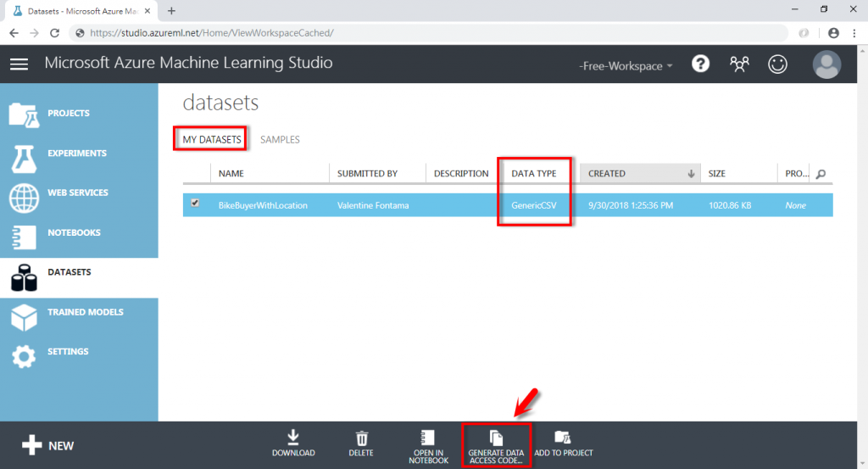This screenshot has height=469, width=868.
Task: Click the page vertical scrollbar
Action: pos(863,256)
